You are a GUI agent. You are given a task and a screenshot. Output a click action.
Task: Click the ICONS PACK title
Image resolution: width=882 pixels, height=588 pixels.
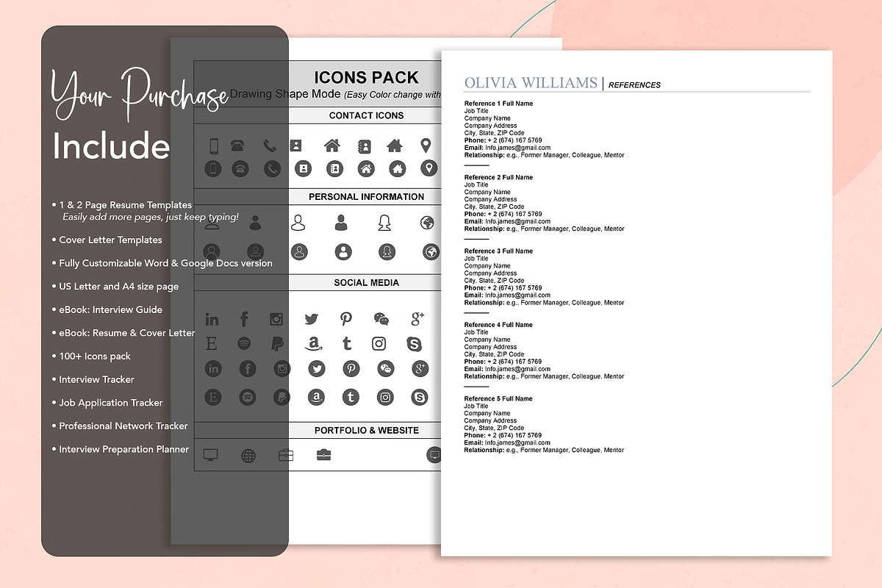pos(367,78)
